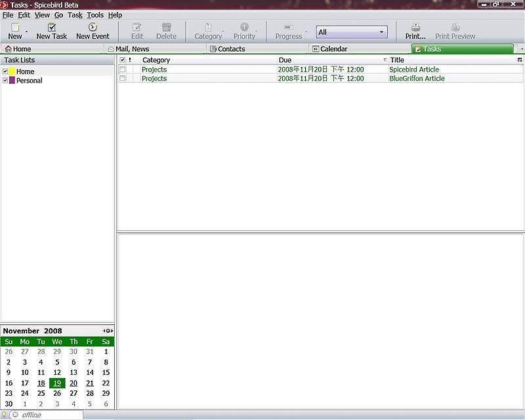Select November 21 in mini calendar

coord(90,383)
